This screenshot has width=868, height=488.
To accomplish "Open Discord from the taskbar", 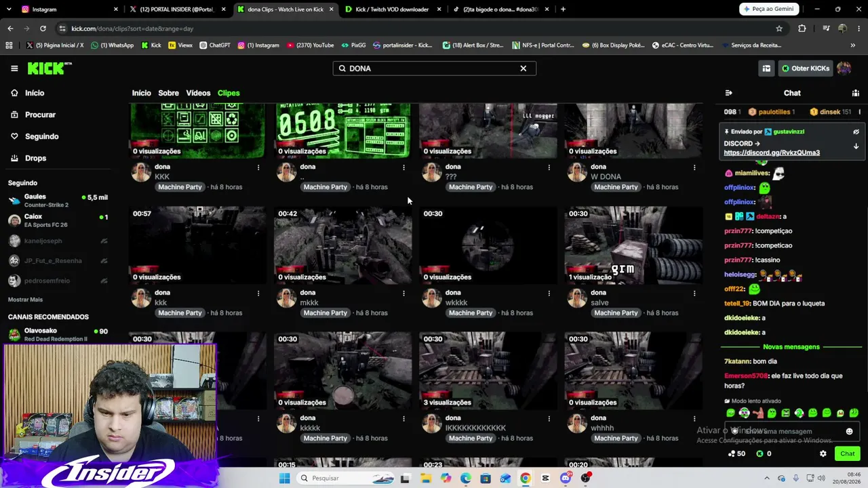I will click(566, 479).
